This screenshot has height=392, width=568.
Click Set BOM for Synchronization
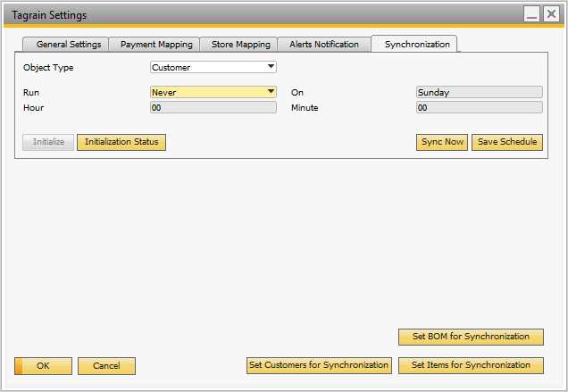tap(471, 337)
